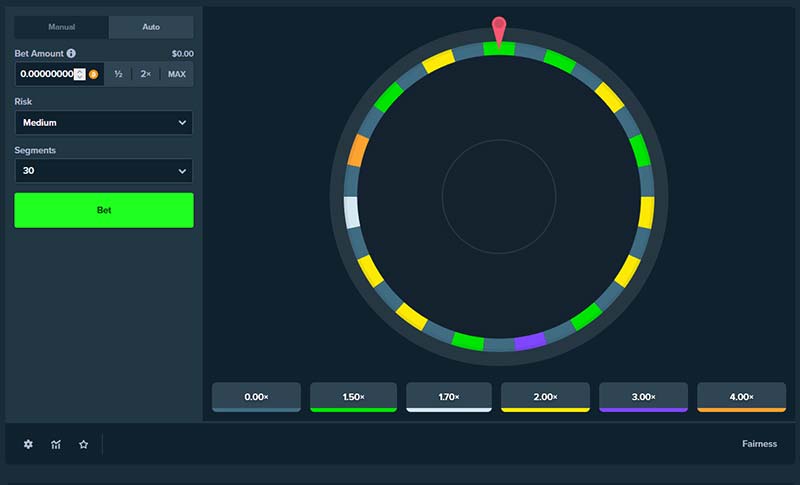Click the red wheel pointer marker
The height and width of the screenshot is (485, 800).
[499, 31]
